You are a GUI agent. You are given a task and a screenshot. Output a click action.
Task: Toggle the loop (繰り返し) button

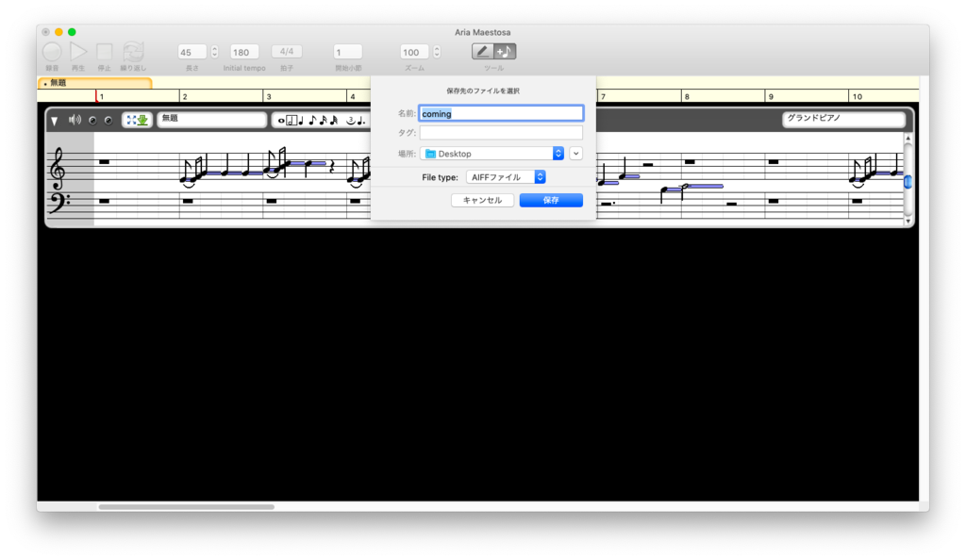(x=133, y=52)
